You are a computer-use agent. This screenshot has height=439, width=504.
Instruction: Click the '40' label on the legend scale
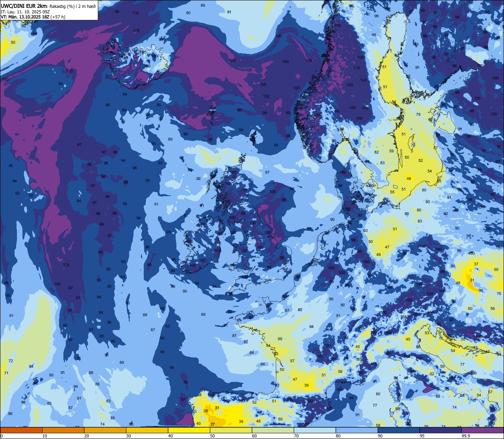click(x=170, y=436)
